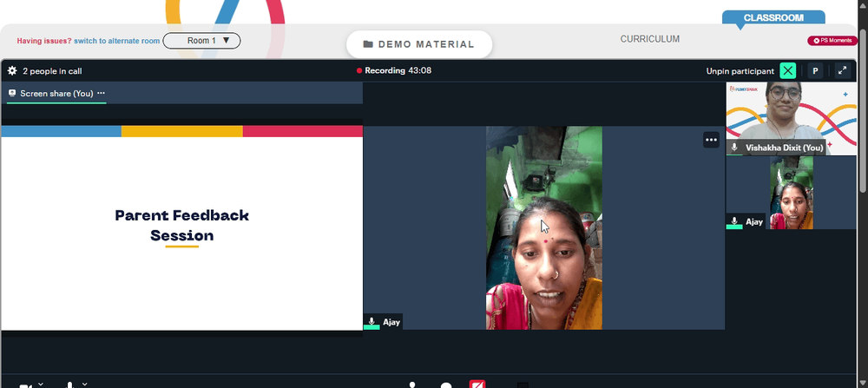The image size is (868, 388).
Task: Switch to the CLASSROOM tab
Action: [x=773, y=17]
